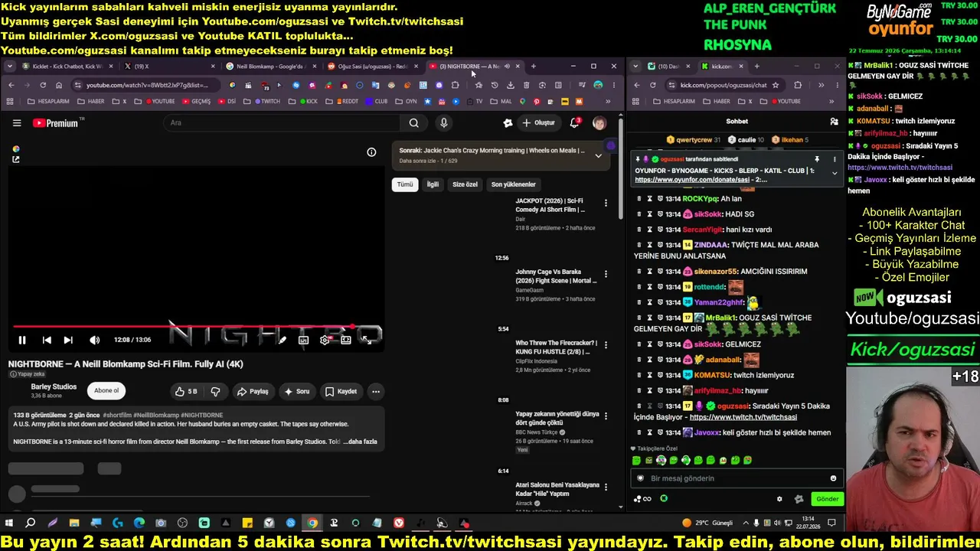
Task: Open the HESAPLARIM bookmarks folder in left browser
Action: [49, 101]
